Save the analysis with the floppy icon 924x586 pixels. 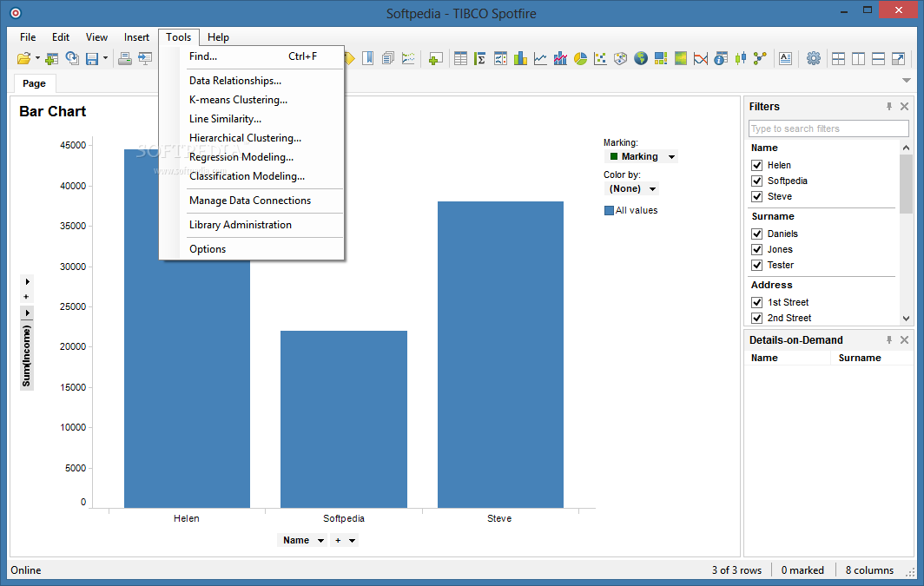(92, 58)
